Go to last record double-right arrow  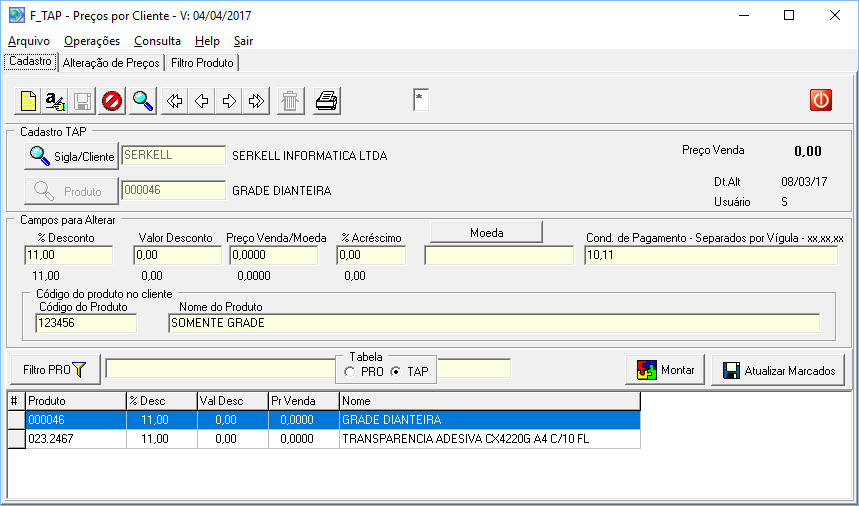256,101
